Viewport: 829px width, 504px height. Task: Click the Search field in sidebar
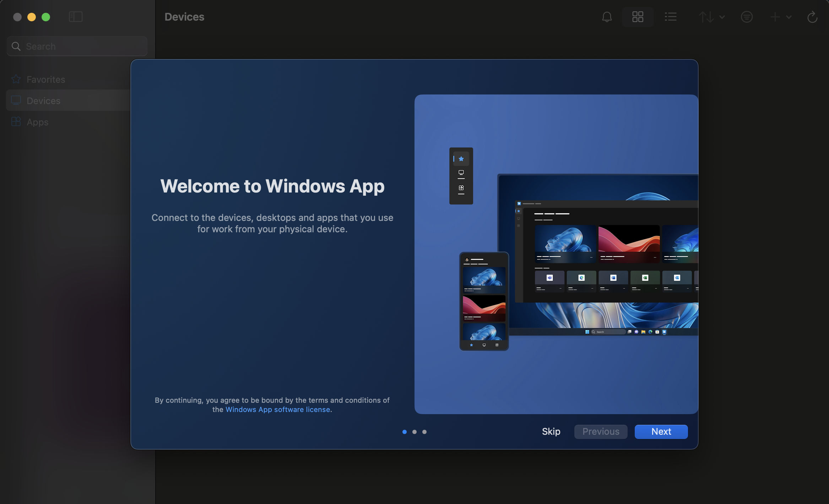[x=77, y=46]
